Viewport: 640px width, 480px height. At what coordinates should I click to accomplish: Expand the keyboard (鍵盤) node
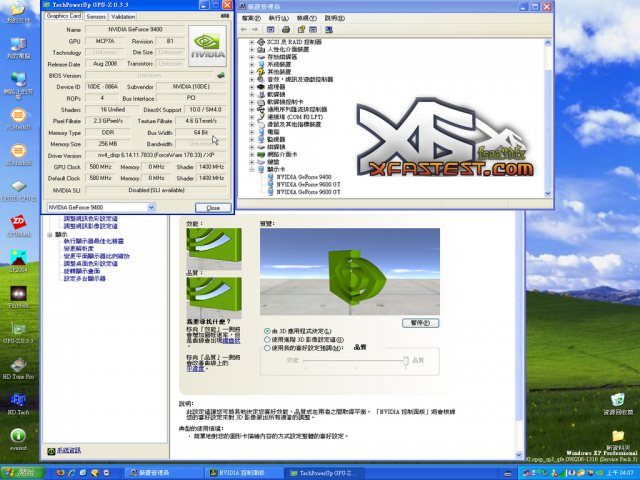click(x=251, y=162)
